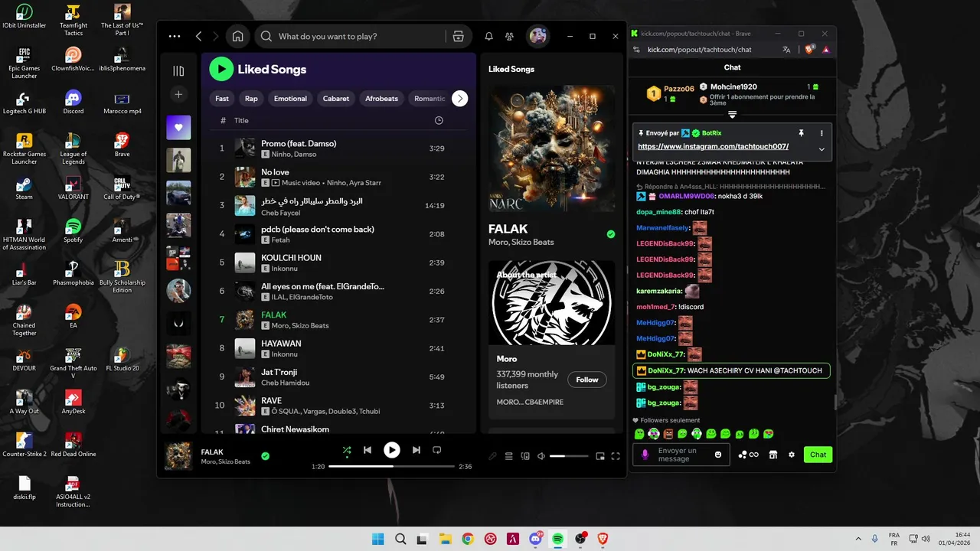This screenshot has height=551, width=980.
Task: Skip to previous track in Spotify
Action: click(x=367, y=450)
